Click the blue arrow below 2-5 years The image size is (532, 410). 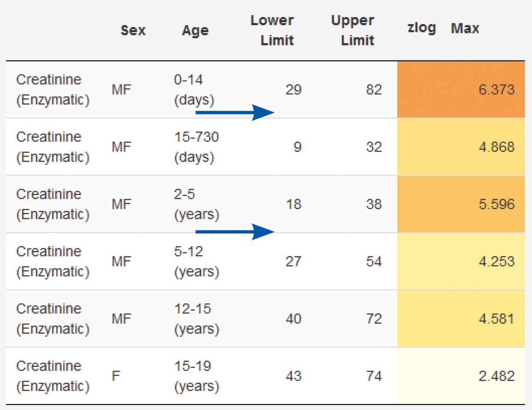coord(235,232)
